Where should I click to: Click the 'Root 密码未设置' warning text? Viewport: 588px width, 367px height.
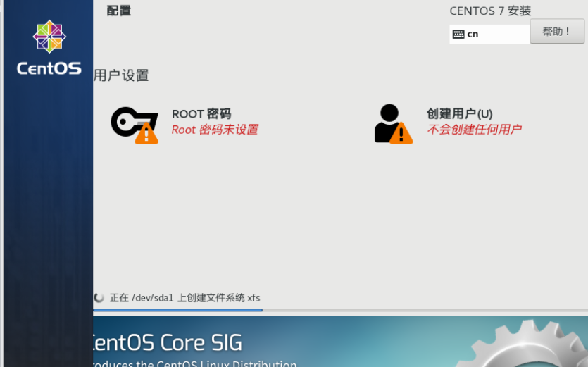(x=215, y=130)
